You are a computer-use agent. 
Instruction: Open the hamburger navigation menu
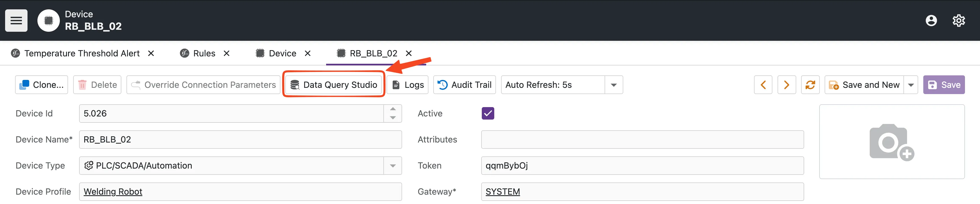[x=16, y=20]
